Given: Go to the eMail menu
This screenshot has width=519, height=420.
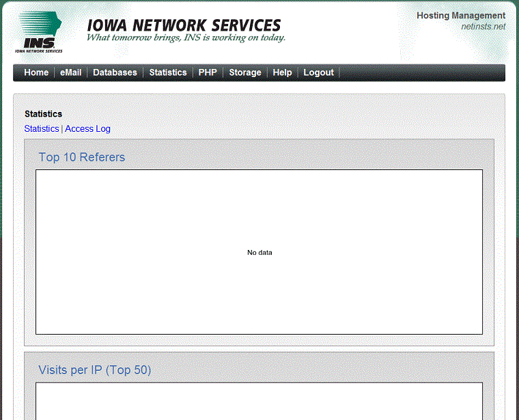Looking at the screenshot, I should 71,72.
